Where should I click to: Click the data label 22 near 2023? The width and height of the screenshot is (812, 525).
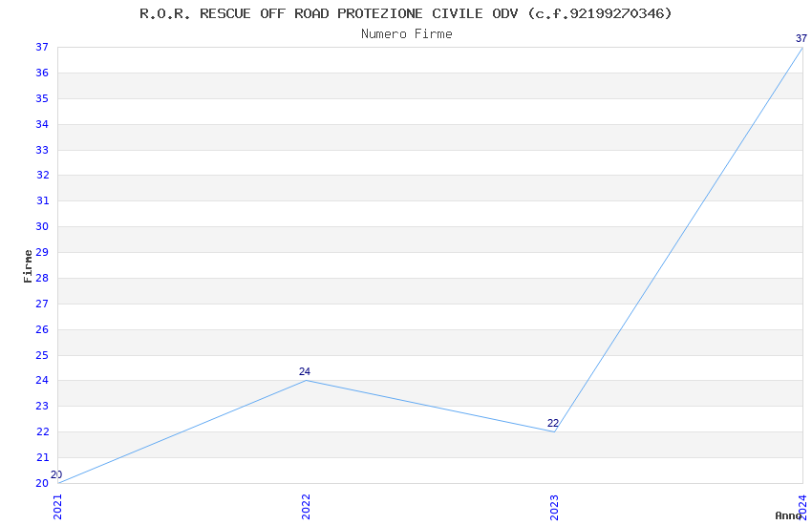(553, 423)
